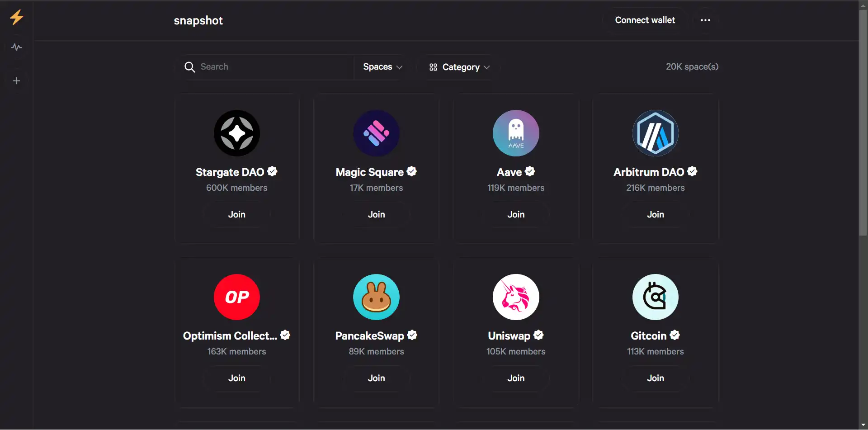
Task: Open the Uniswap unicorn avatar
Action: (x=516, y=297)
